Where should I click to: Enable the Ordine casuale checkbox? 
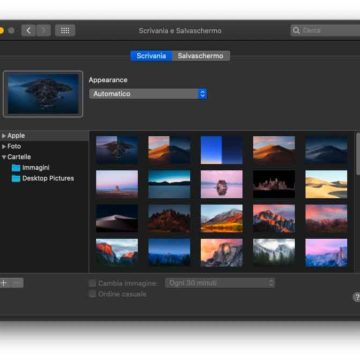tap(92, 294)
